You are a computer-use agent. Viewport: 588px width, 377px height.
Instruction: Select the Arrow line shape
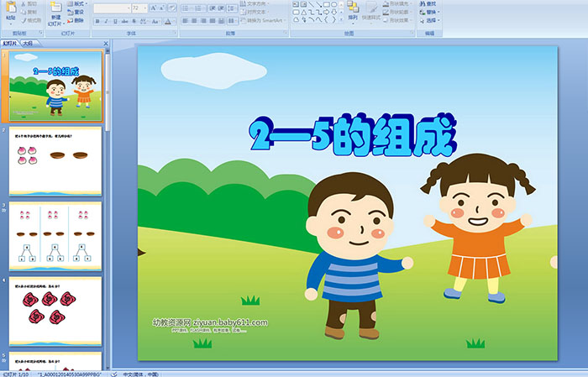click(318, 4)
